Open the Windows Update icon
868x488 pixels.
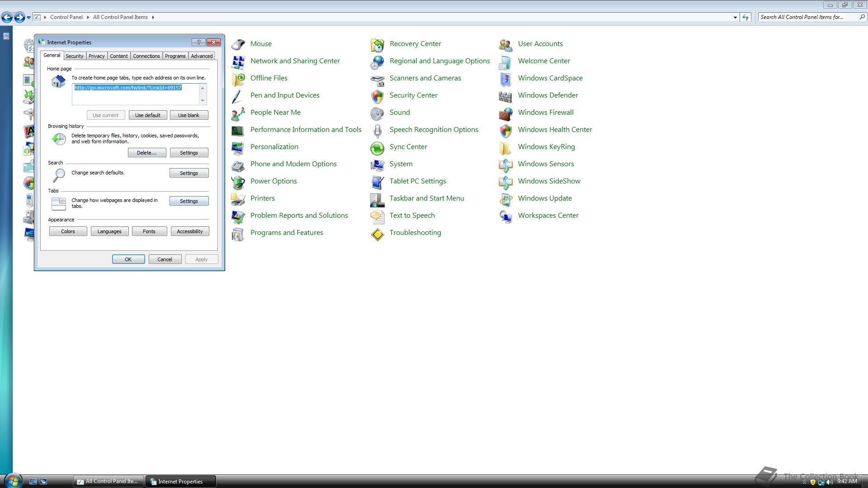coord(505,199)
